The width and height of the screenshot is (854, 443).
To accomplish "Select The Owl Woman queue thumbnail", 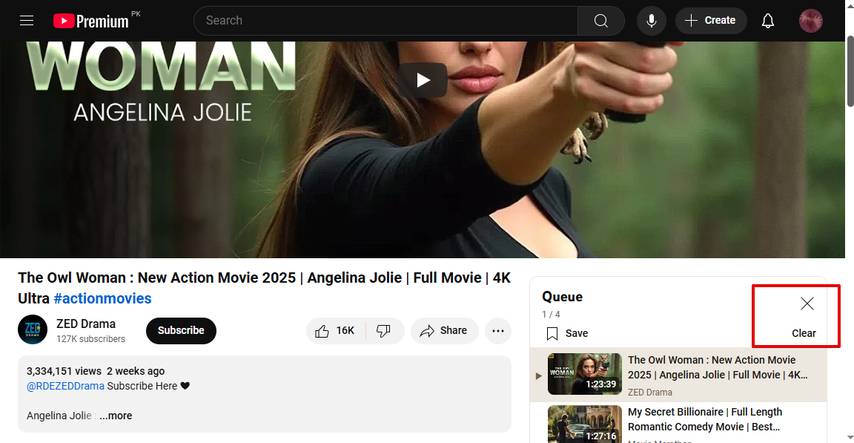I will [x=584, y=374].
